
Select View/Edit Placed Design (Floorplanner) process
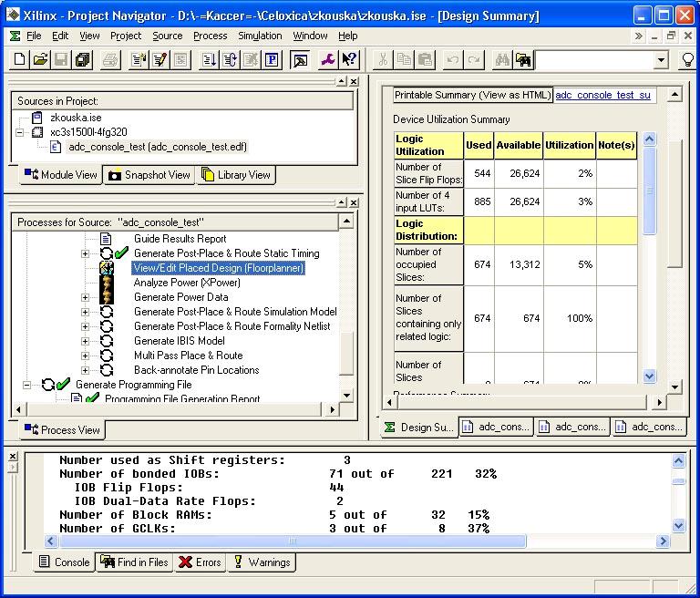pos(219,268)
